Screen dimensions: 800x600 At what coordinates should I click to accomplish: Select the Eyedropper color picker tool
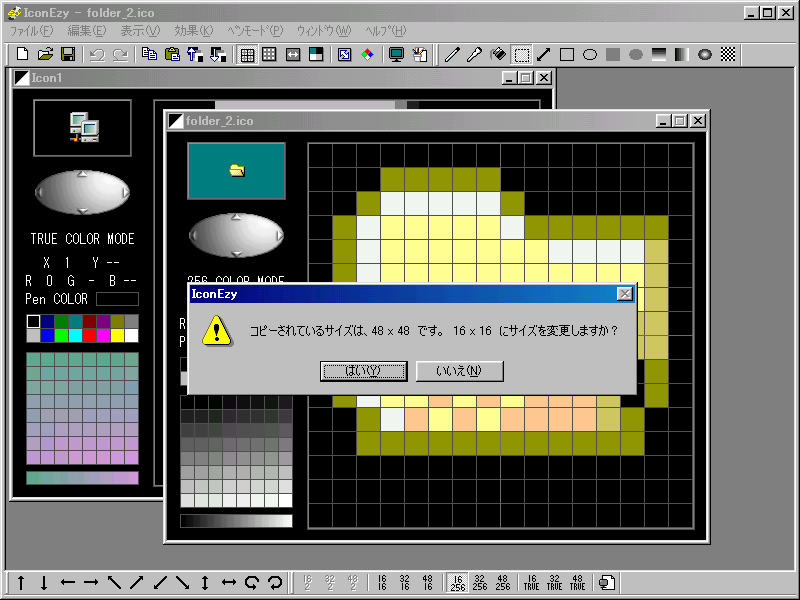(x=475, y=54)
